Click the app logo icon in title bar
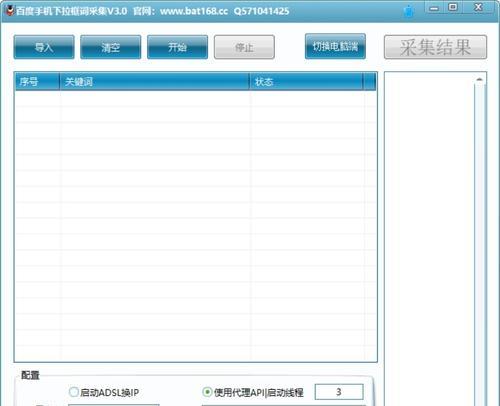The height and width of the screenshot is (406, 500). click(11, 10)
